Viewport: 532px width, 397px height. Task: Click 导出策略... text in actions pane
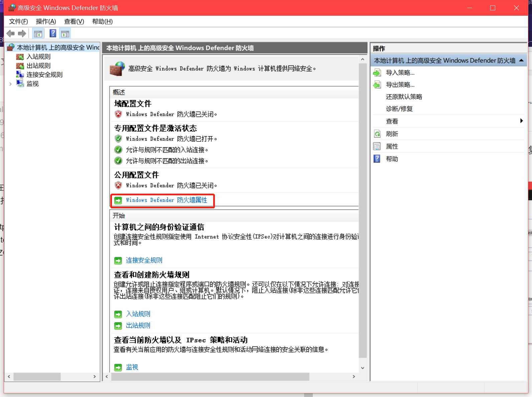click(x=400, y=85)
